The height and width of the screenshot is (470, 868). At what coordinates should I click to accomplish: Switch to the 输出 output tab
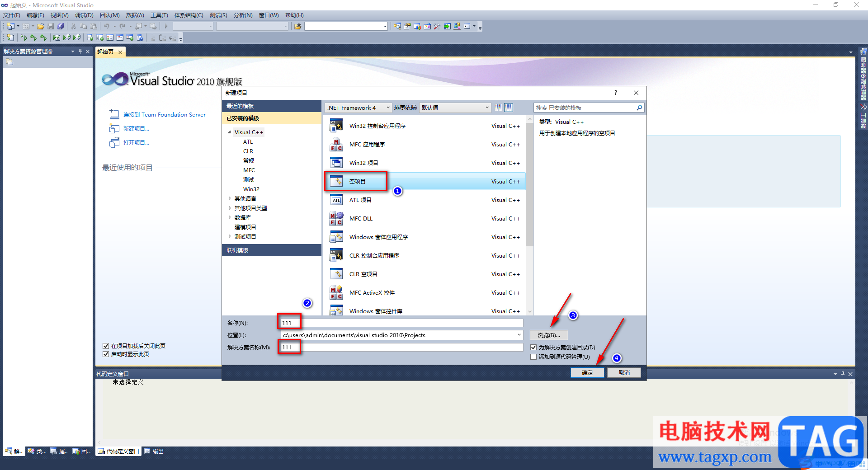[154, 451]
